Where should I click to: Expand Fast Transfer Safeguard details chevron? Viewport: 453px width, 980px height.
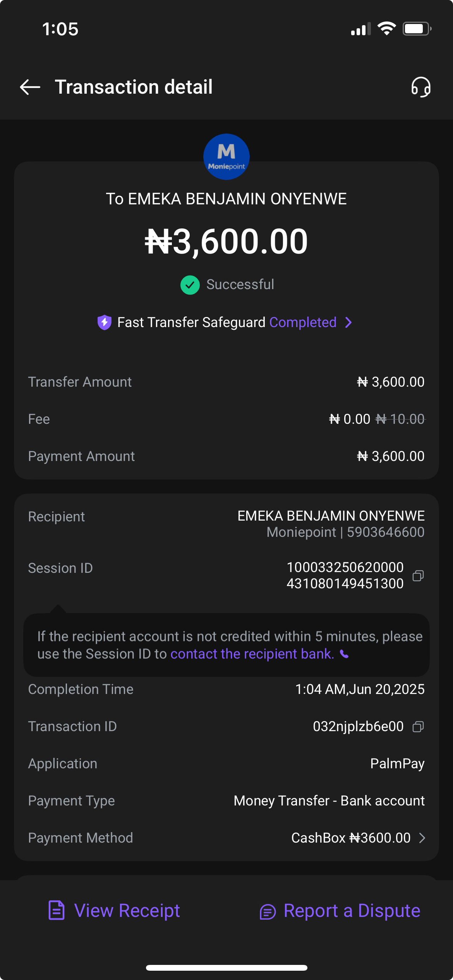pos(348,322)
